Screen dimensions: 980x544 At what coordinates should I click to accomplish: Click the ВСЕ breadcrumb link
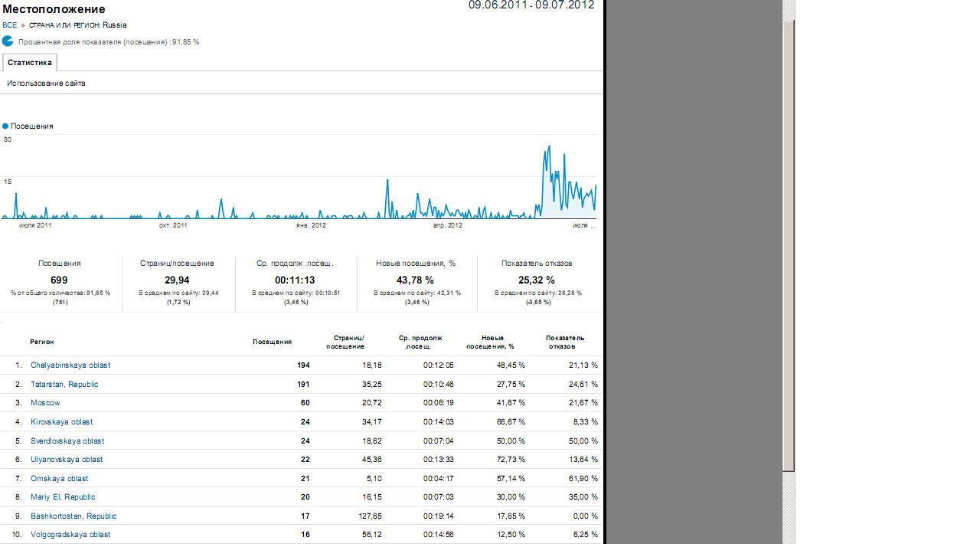pyautogui.click(x=9, y=25)
